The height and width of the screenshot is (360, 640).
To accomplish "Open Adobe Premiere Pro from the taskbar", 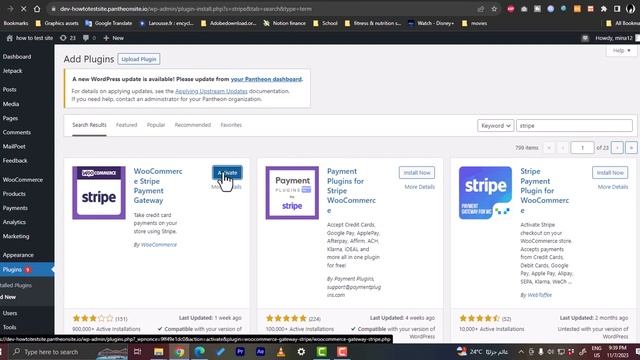I will point(240,352).
